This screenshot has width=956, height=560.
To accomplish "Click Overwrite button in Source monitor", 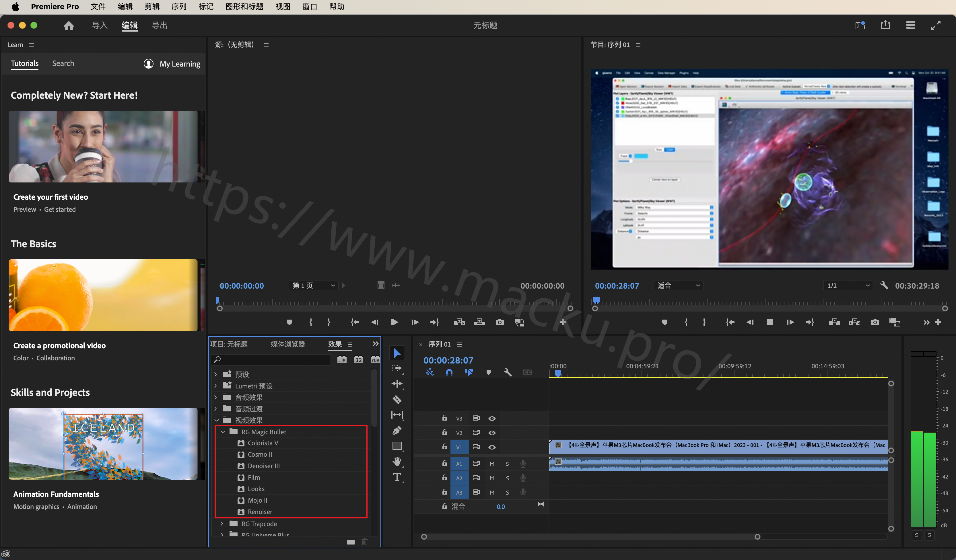I will click(x=479, y=322).
